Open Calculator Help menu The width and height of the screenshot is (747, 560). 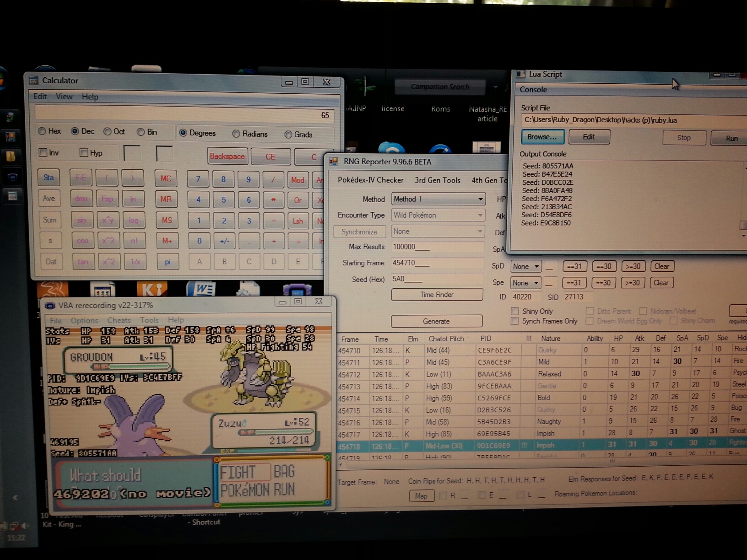(90, 97)
